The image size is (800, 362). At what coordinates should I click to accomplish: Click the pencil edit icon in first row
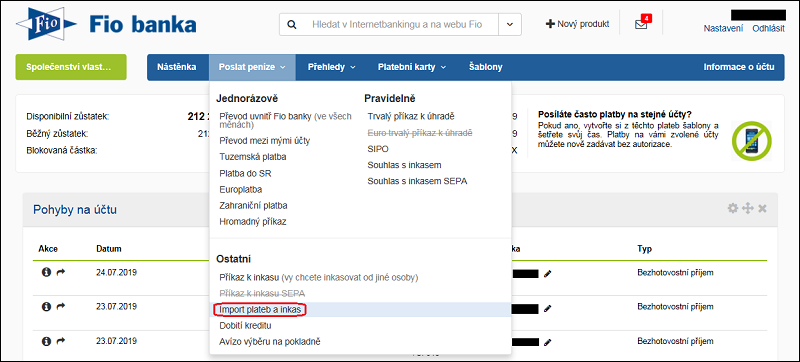click(547, 274)
